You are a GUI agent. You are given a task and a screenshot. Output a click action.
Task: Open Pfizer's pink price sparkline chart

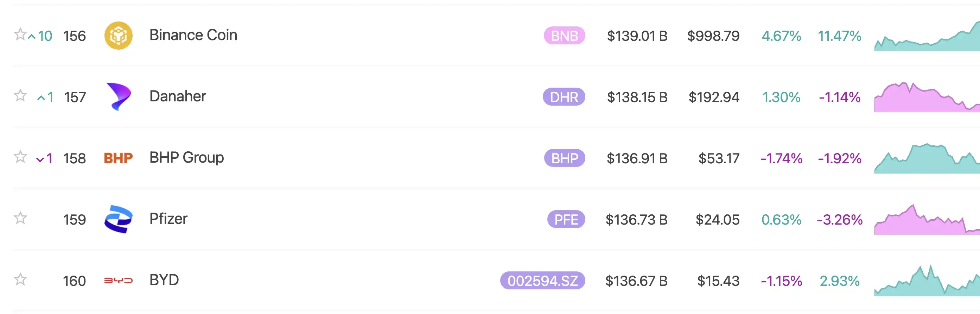coord(927,221)
